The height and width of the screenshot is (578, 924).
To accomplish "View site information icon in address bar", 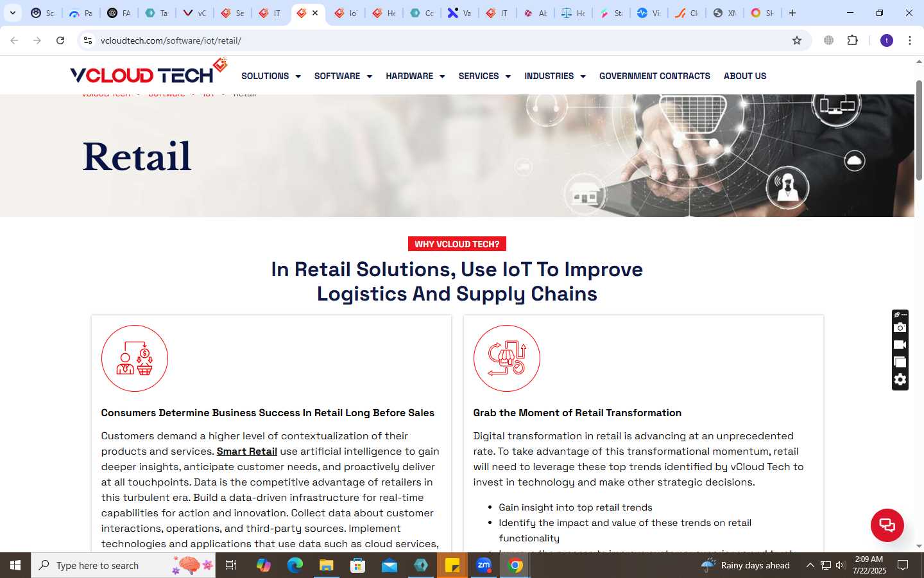I will 88,40.
